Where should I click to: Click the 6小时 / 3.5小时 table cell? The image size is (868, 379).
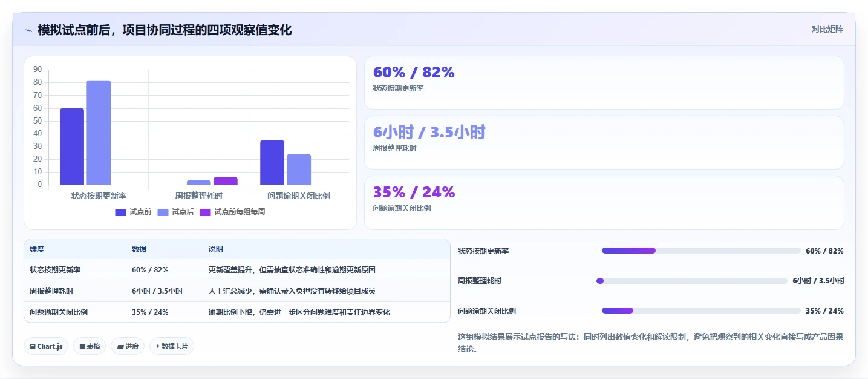tap(157, 291)
